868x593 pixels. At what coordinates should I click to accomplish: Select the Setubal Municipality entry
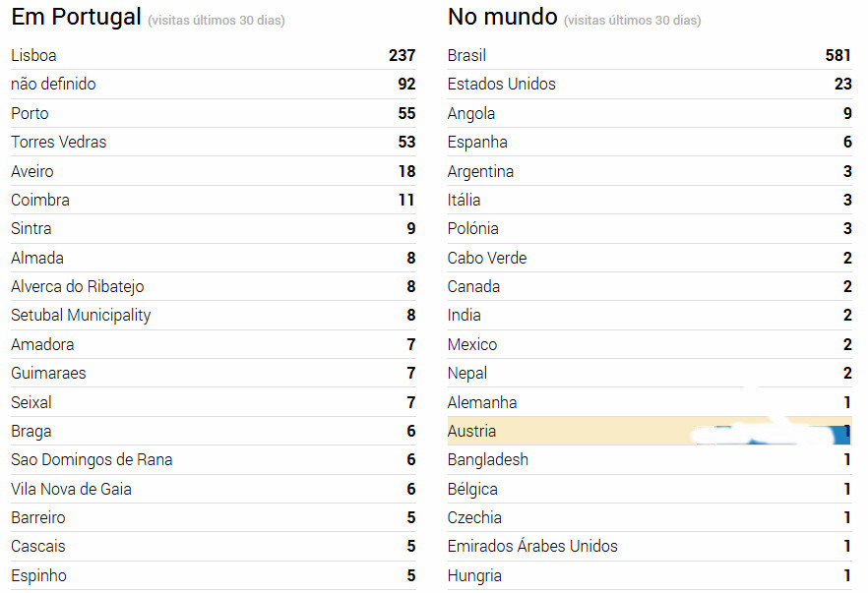(x=81, y=316)
